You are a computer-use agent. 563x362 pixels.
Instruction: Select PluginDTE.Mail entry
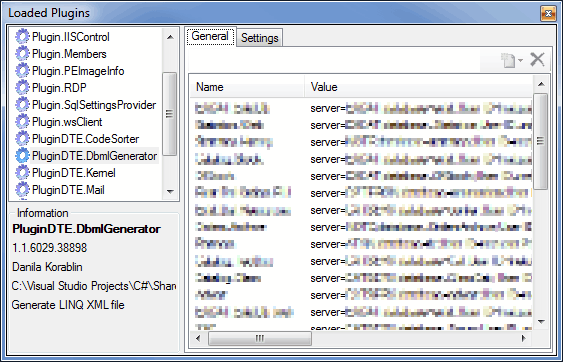pos(68,190)
